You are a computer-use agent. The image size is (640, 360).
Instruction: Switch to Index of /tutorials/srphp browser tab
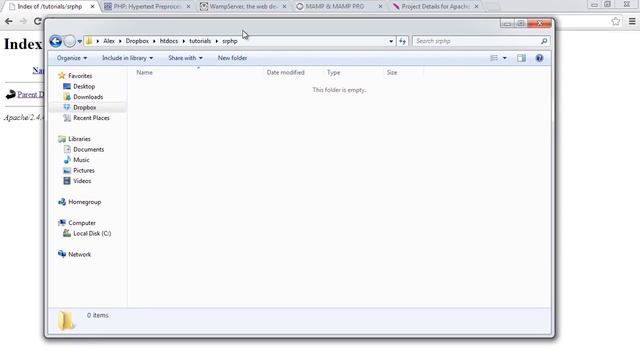pyautogui.click(x=49, y=7)
